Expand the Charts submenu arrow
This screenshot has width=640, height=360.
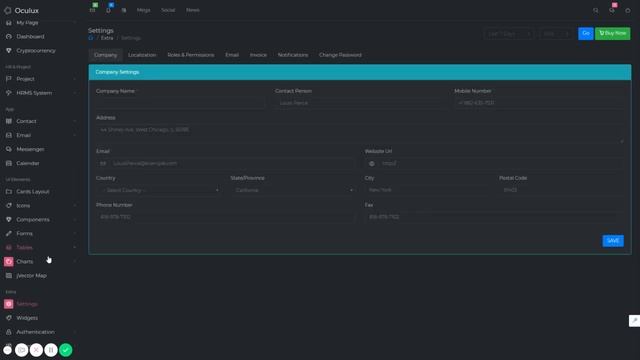(75, 262)
